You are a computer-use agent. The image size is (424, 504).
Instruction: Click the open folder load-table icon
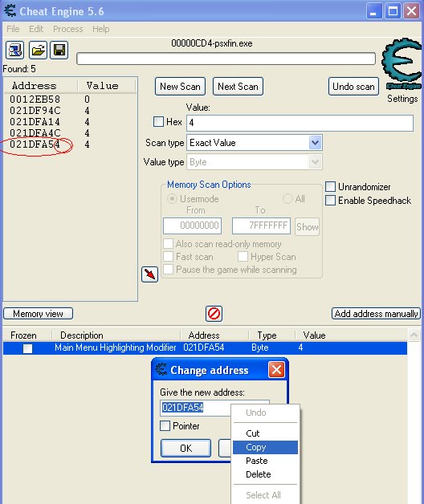pyautogui.click(x=38, y=50)
